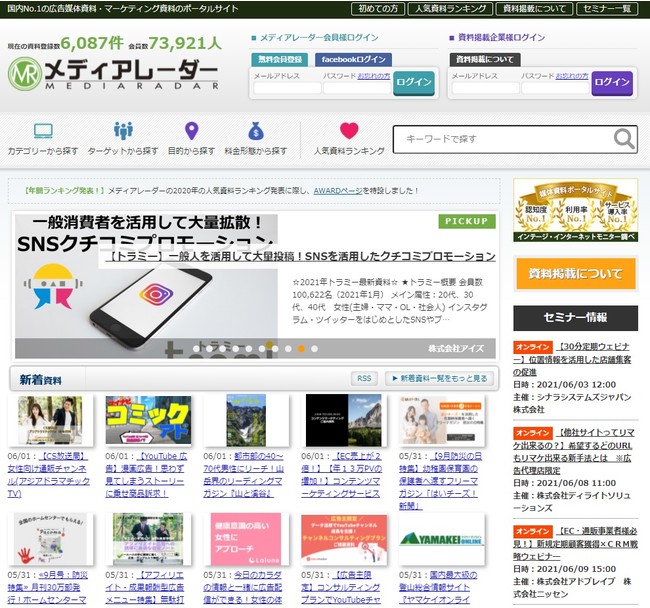Open the affiliate businessmen thumbnail
The height and width of the screenshot is (608, 650).
coord(148,539)
